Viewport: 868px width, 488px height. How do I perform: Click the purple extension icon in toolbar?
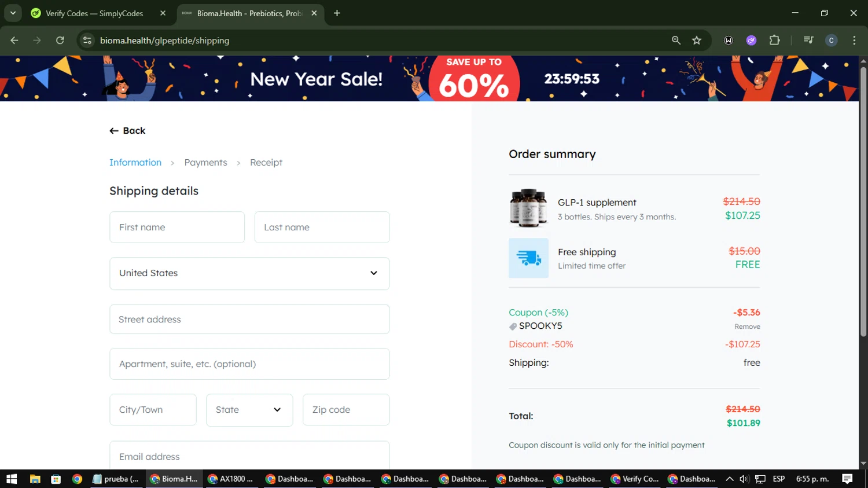pos(751,41)
